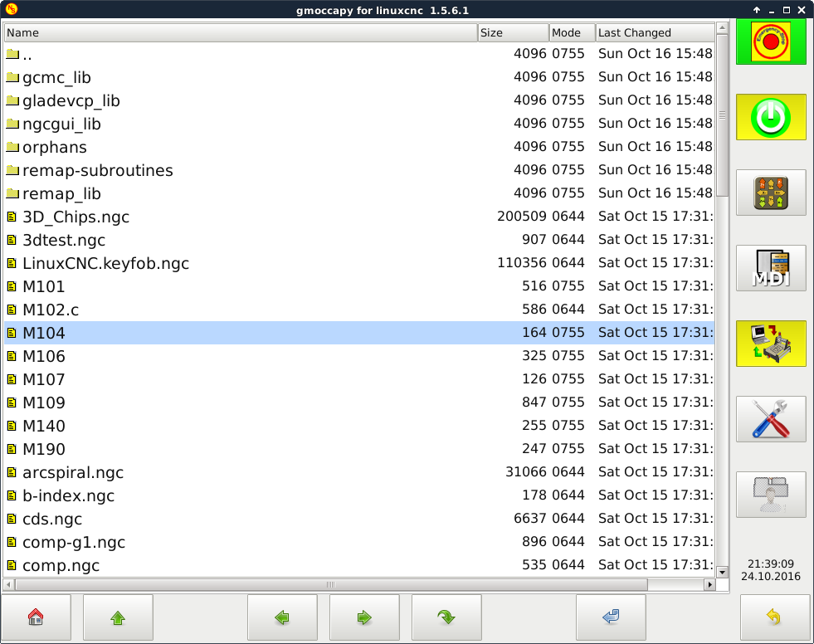The width and height of the screenshot is (814, 644).
Task: Go back with the yellow return arrow
Action: coord(774,617)
